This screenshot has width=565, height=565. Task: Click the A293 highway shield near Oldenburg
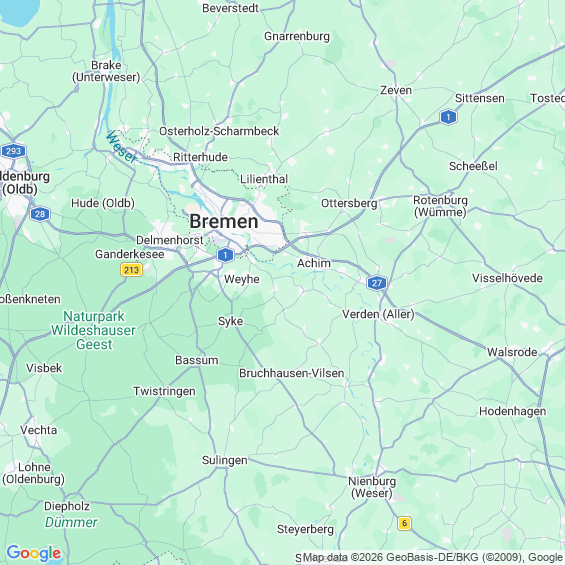click(x=13, y=151)
